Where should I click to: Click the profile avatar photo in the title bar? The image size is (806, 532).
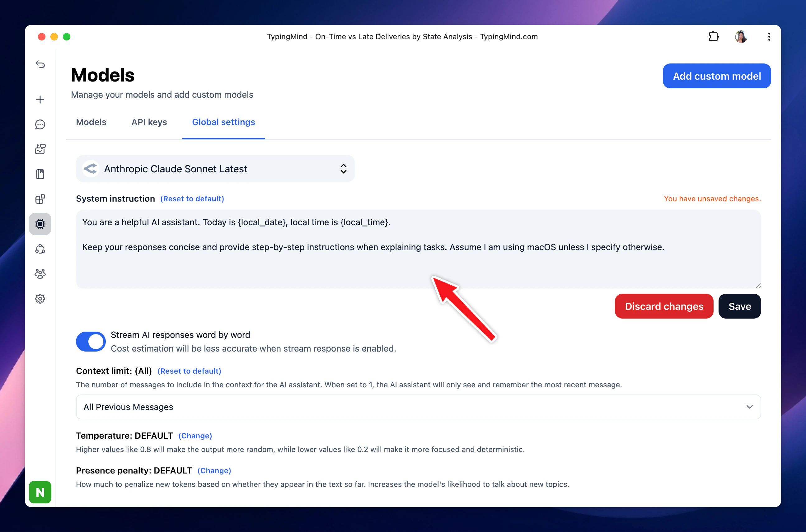pyautogui.click(x=741, y=36)
